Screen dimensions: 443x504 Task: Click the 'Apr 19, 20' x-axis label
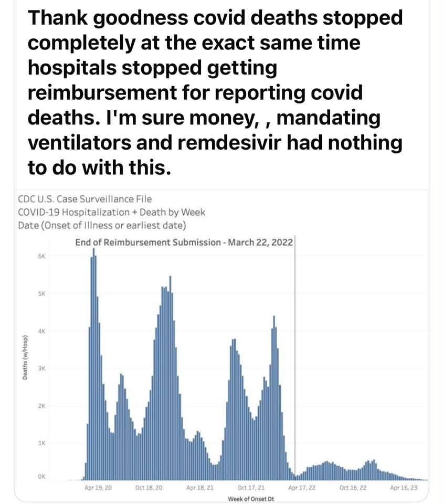click(x=98, y=488)
